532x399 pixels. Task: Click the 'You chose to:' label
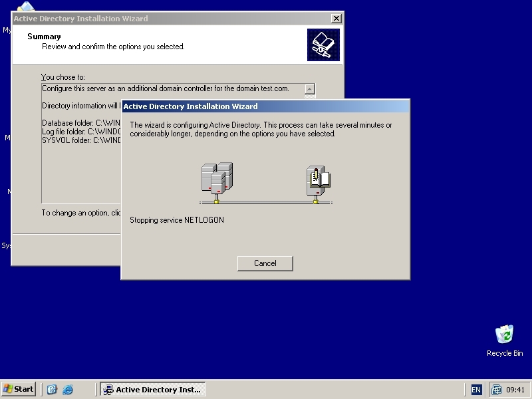(63, 77)
